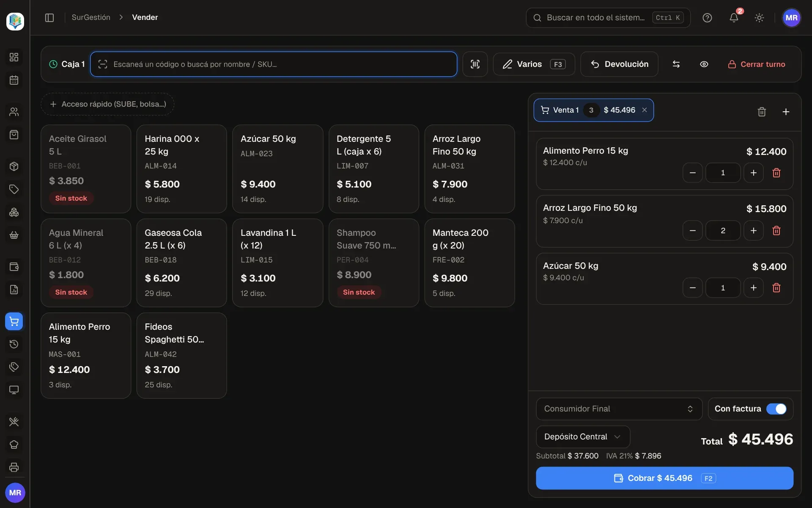Click the barcode scanner icon button
Screen dimensions: 812x508
(x=475, y=64)
